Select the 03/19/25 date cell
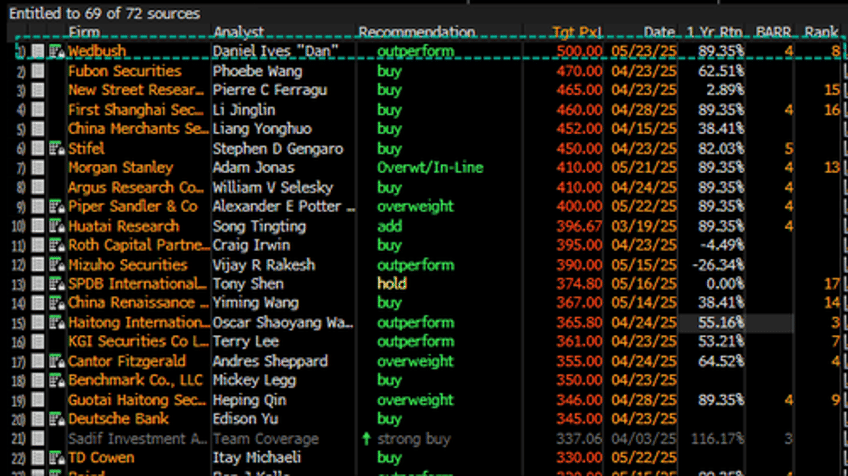This screenshot has height=476, width=848. coord(644,226)
